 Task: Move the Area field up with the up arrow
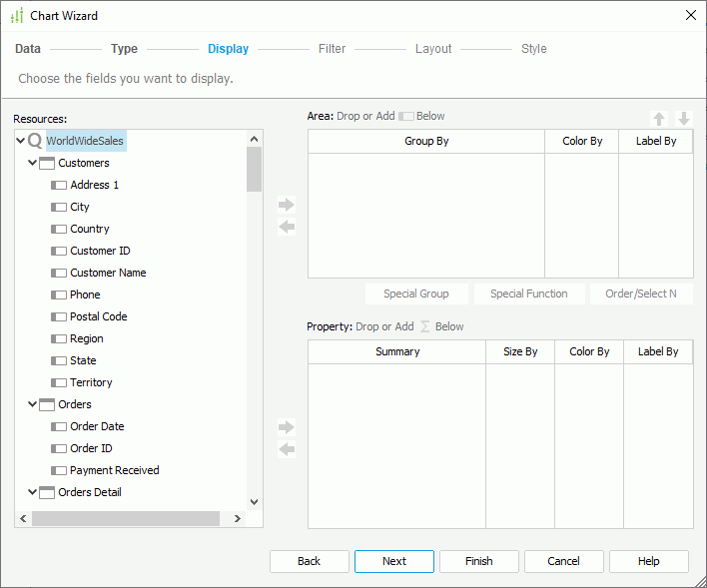pyautogui.click(x=659, y=118)
